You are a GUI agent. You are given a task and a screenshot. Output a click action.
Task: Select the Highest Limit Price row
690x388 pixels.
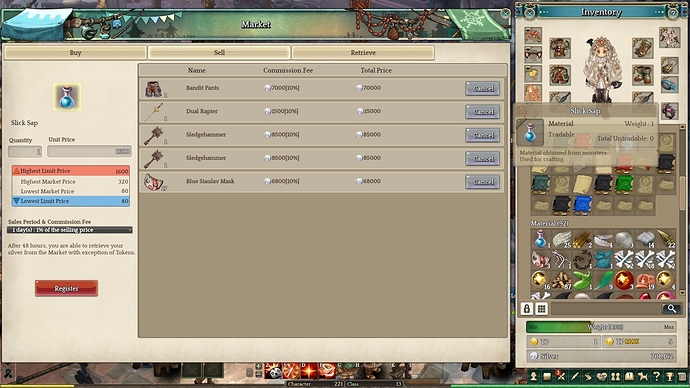(71, 171)
